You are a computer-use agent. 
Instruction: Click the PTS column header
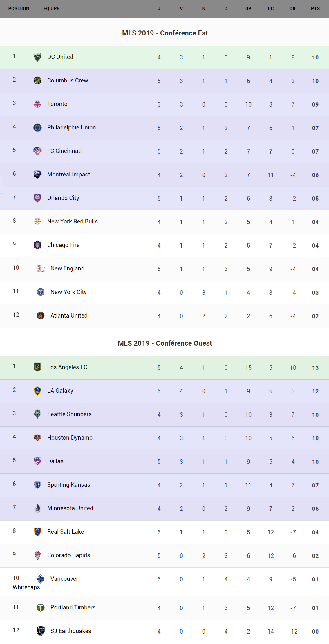click(x=315, y=9)
